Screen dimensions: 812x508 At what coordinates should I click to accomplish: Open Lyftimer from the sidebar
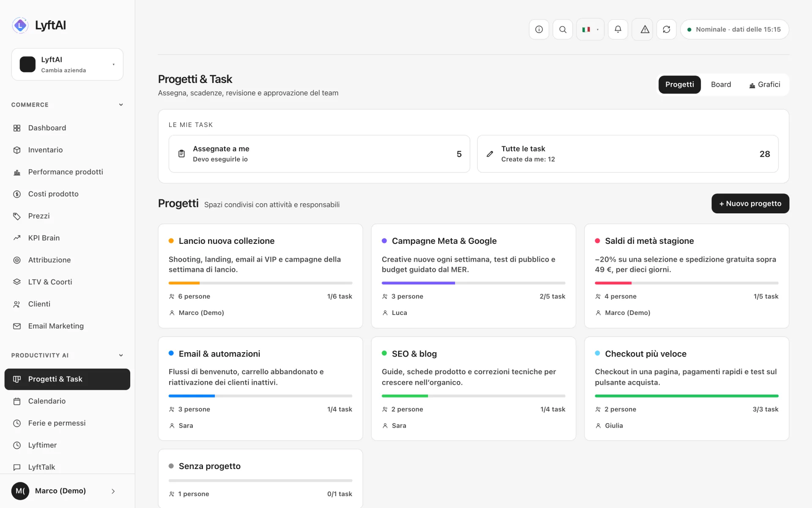click(67, 445)
